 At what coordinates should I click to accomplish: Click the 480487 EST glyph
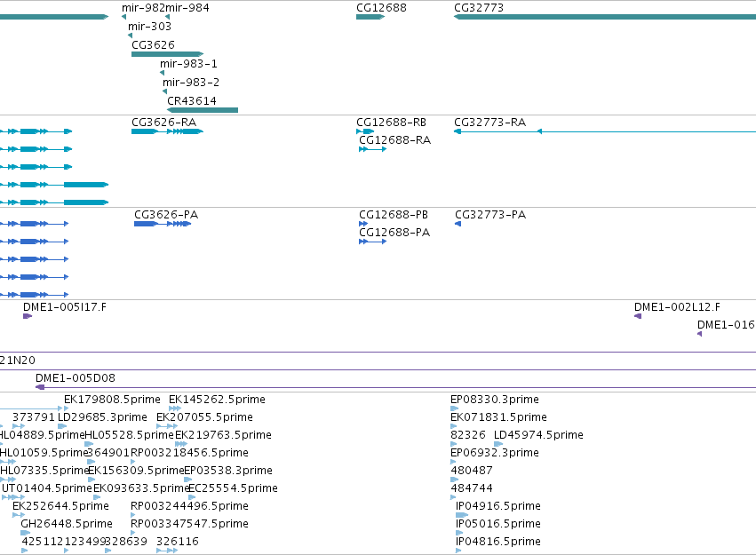tap(454, 480)
